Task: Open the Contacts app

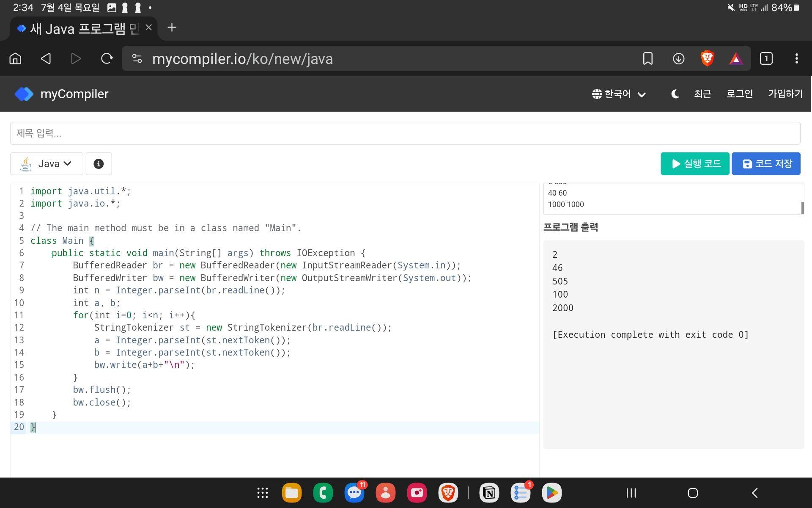Action: pos(386,493)
